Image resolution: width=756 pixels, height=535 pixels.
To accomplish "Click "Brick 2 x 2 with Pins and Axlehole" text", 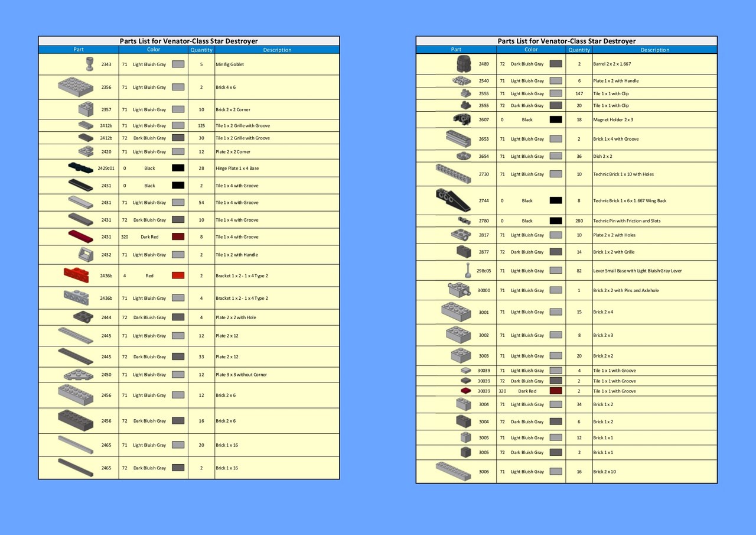I will point(626,290).
